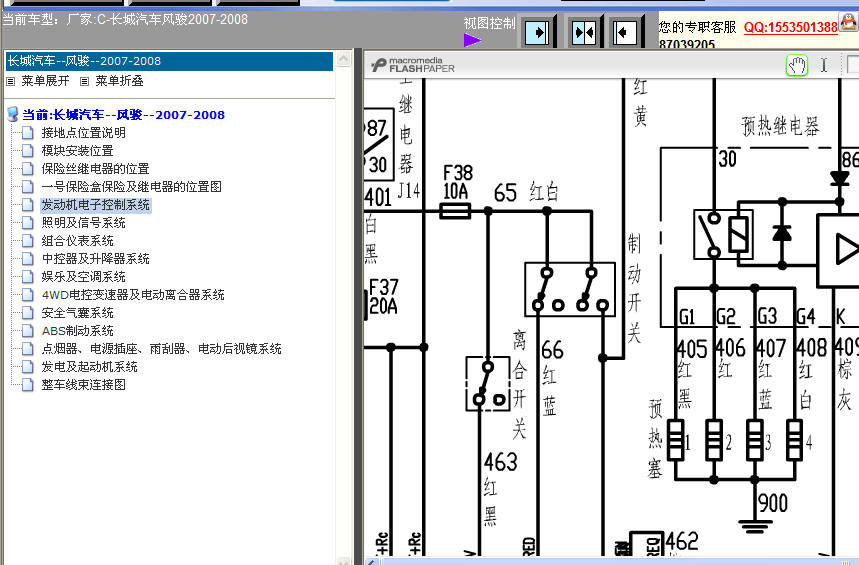Image resolution: width=859 pixels, height=565 pixels.
Task: Click the computer icon at tree root
Action: pyautogui.click(x=13, y=114)
